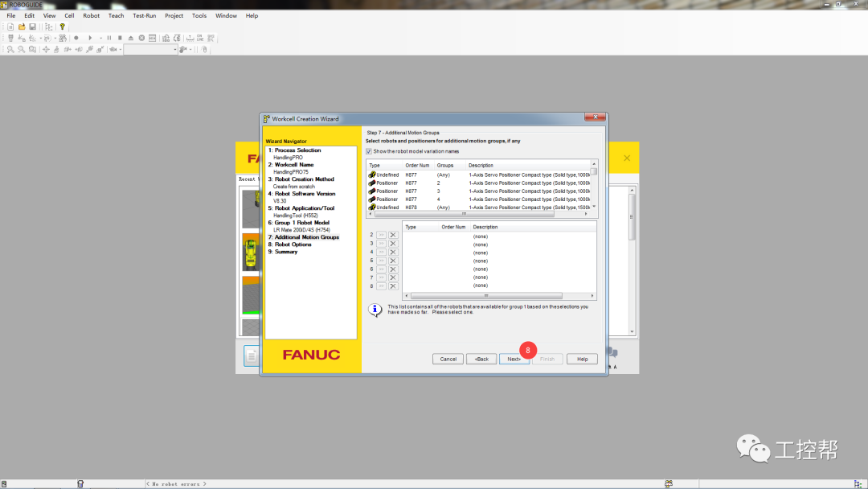
Task: Click the New Cell toolbar icon
Action: point(10,27)
